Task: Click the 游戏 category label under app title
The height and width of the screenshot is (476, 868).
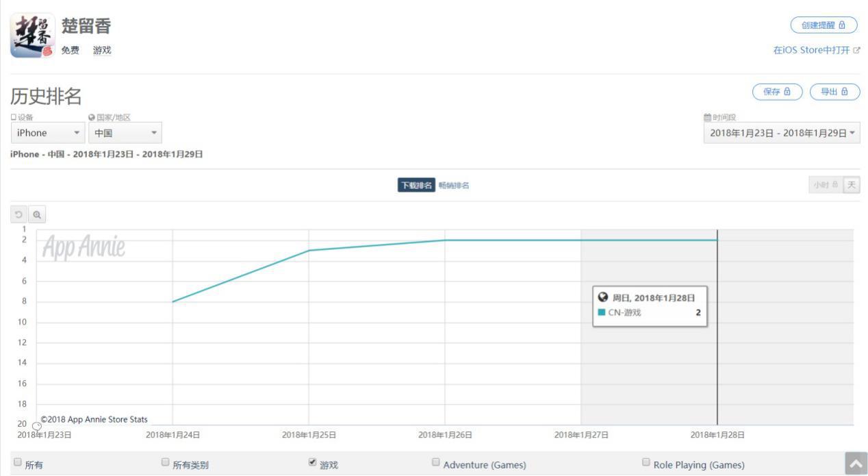Action: (102, 50)
